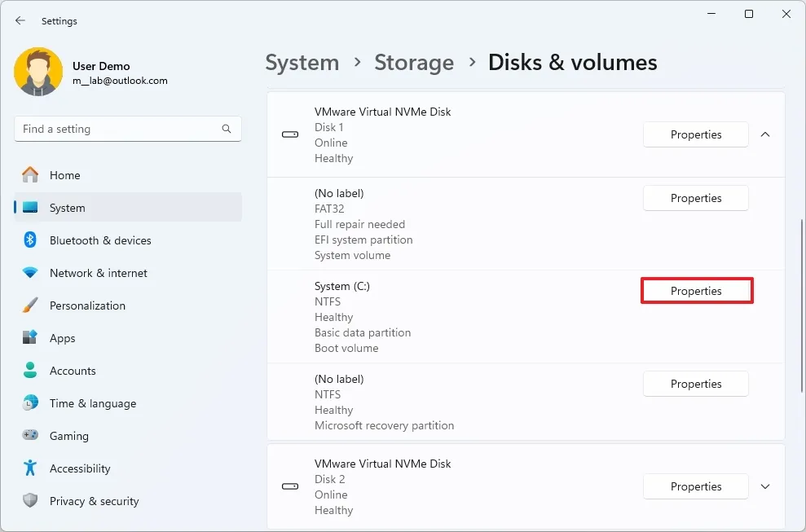Navigate to Storage via the breadcrumb

(x=414, y=62)
